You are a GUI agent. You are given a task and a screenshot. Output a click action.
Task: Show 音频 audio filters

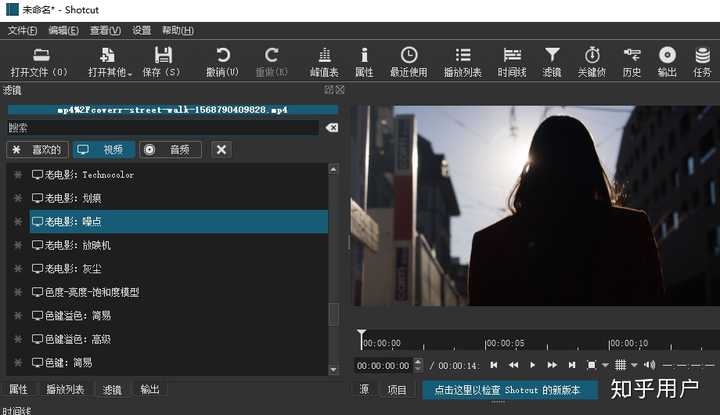(x=170, y=150)
